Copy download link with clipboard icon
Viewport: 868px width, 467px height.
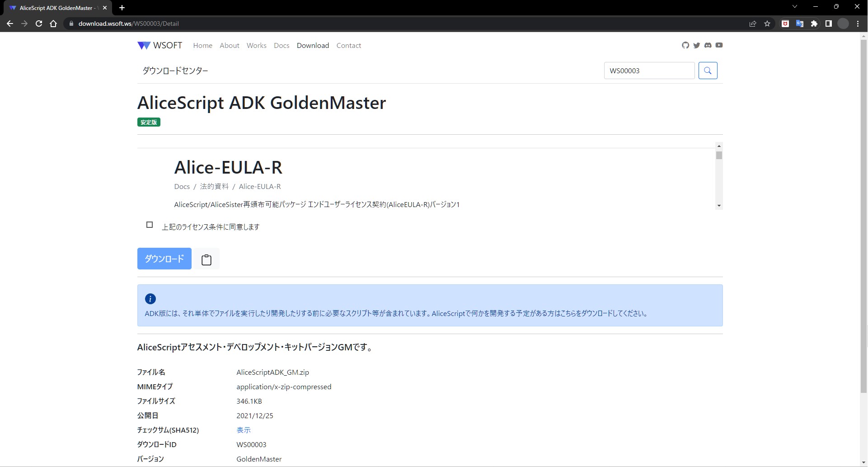point(206,259)
